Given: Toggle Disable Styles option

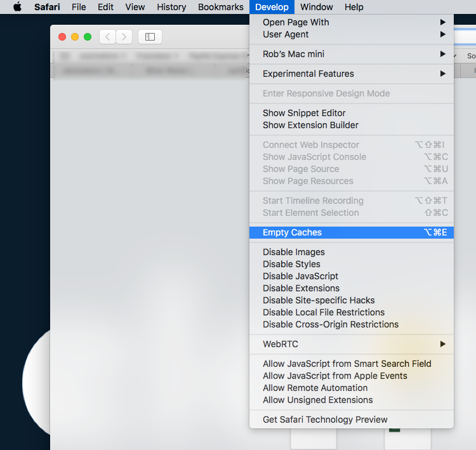Looking at the screenshot, I should click(x=352, y=264).
